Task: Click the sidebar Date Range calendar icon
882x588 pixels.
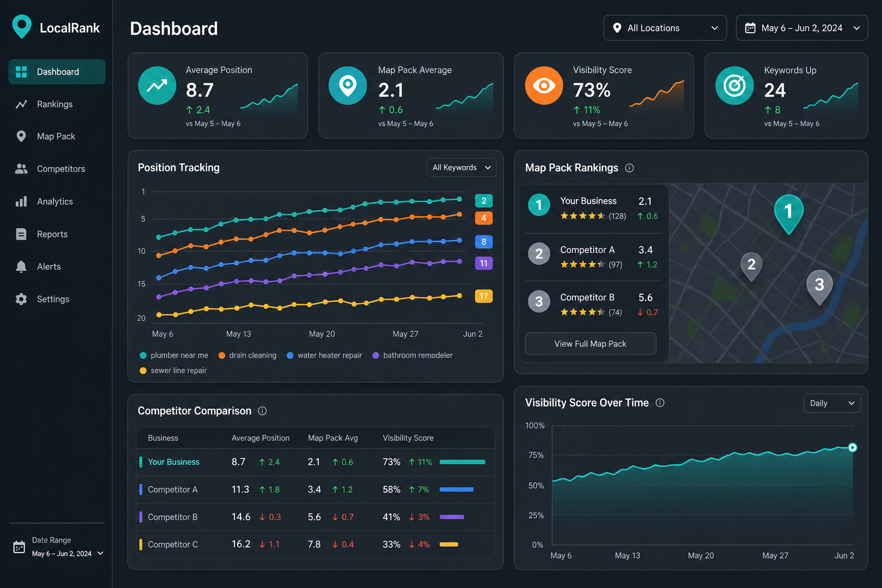Action: point(19,547)
